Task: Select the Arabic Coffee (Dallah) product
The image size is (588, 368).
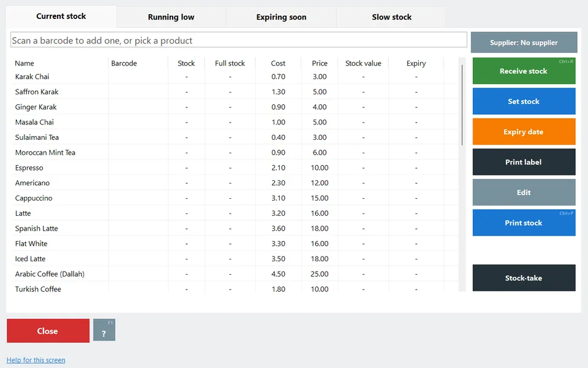Action: point(235,274)
